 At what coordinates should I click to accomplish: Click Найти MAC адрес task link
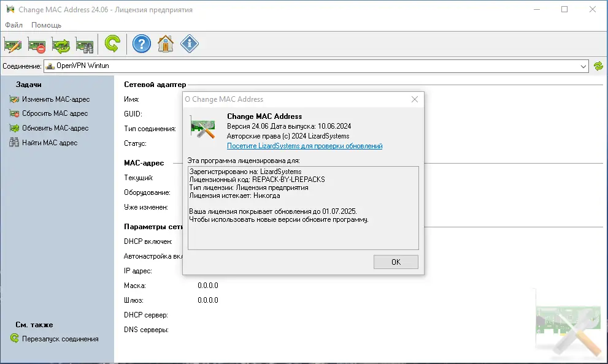click(50, 143)
